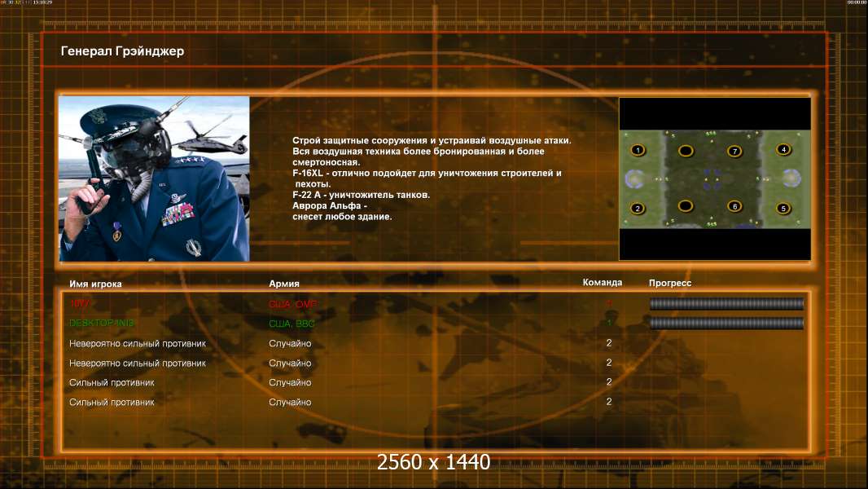Click the circular base between markers 4 and 5
868x489 pixels.
(x=791, y=178)
